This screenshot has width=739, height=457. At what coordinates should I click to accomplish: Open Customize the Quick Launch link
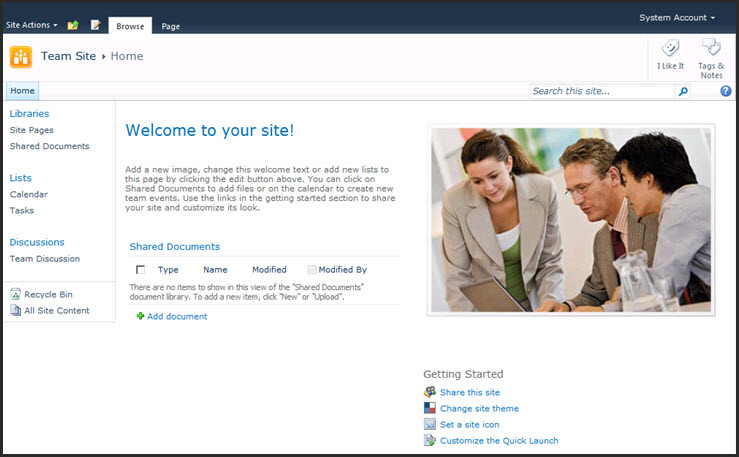[499, 441]
